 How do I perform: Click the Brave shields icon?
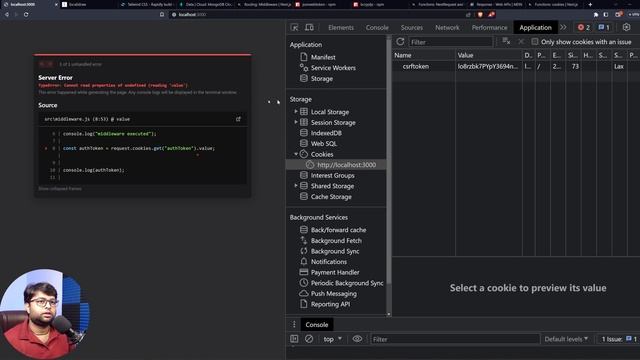(480, 14)
